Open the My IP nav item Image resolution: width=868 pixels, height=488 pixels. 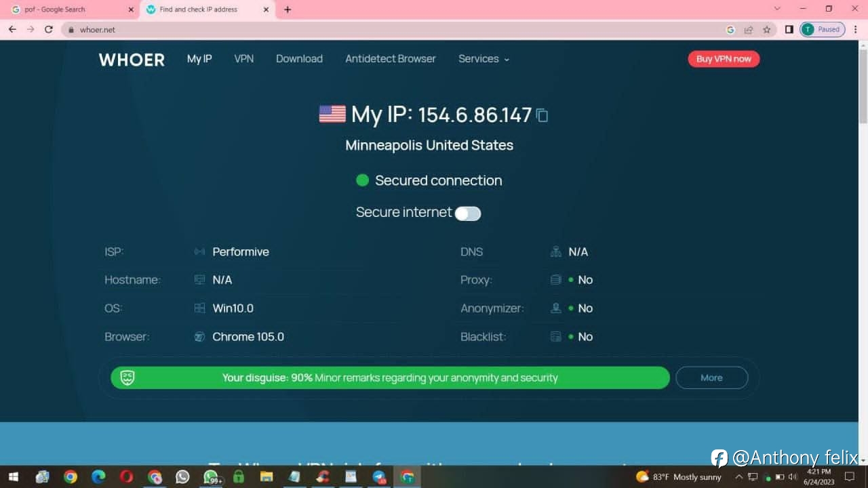(x=199, y=59)
